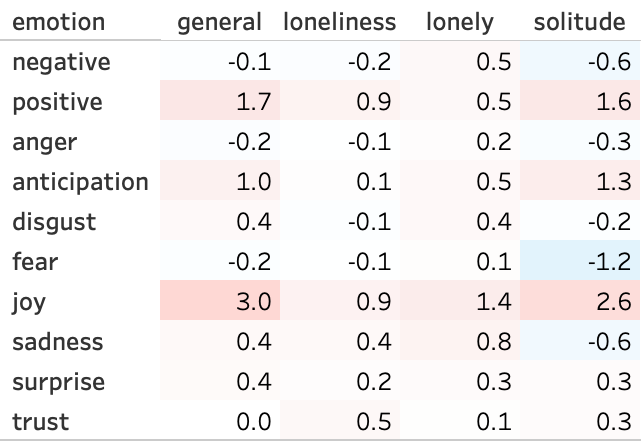Click the 'solitude' column header
Viewport: 642px width, 442px height.
pyautogui.click(x=582, y=21)
